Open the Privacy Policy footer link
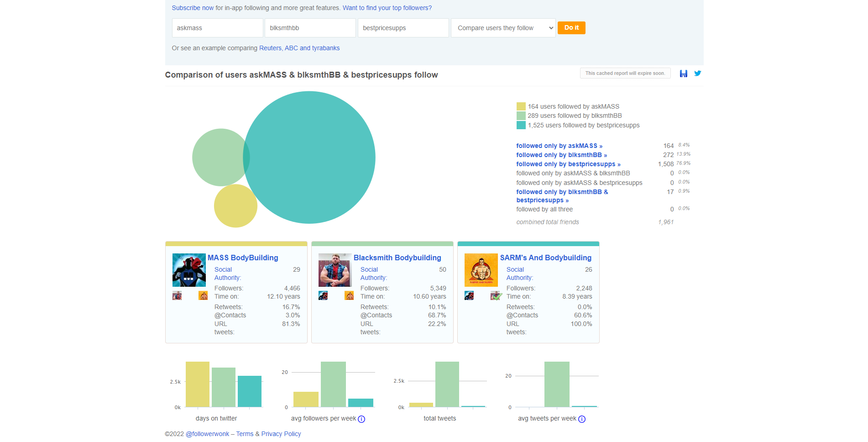This screenshot has height=442, width=868. [x=281, y=434]
